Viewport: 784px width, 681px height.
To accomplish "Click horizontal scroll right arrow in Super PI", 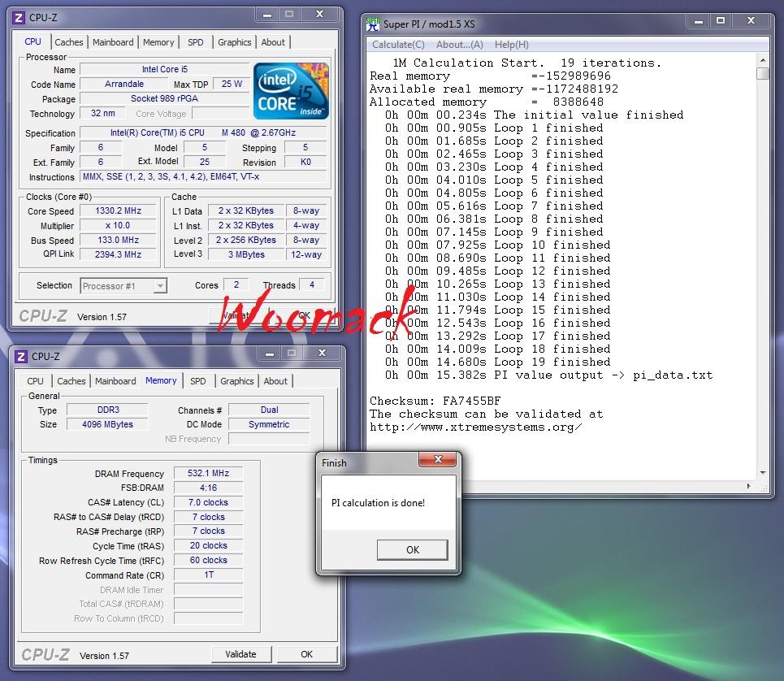I will tap(748, 486).
